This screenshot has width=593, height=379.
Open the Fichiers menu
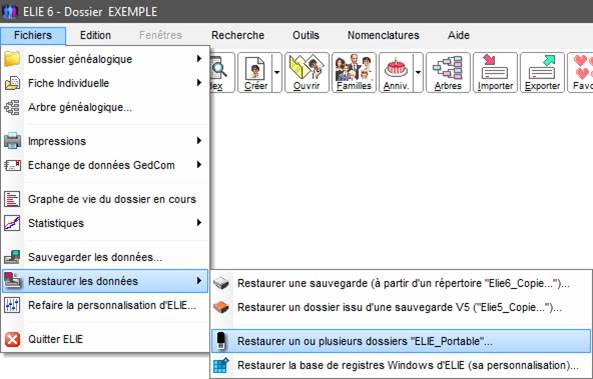[33, 35]
